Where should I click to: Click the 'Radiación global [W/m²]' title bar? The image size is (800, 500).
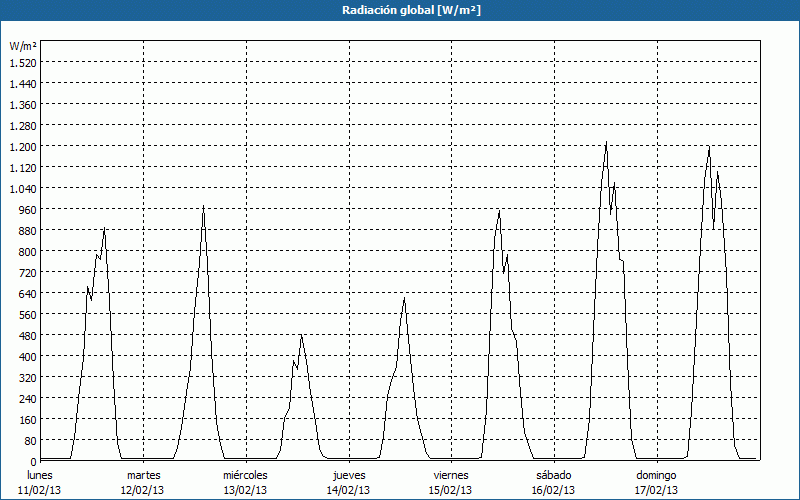[400, 10]
